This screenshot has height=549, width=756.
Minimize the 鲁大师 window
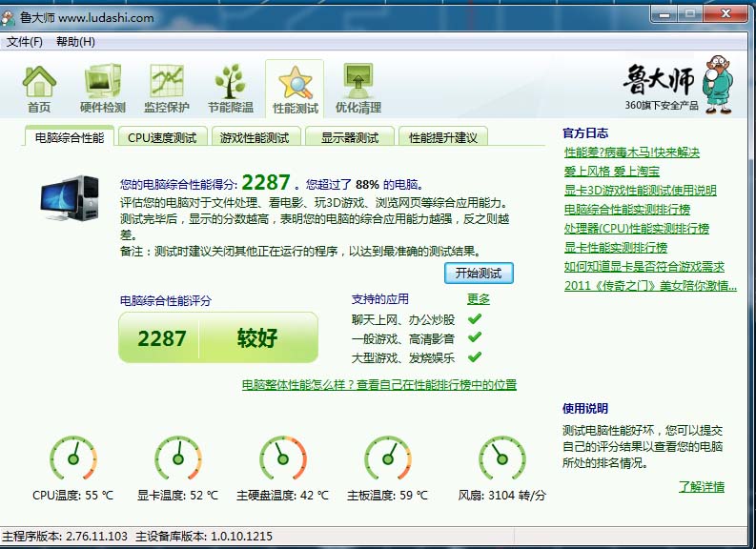664,14
